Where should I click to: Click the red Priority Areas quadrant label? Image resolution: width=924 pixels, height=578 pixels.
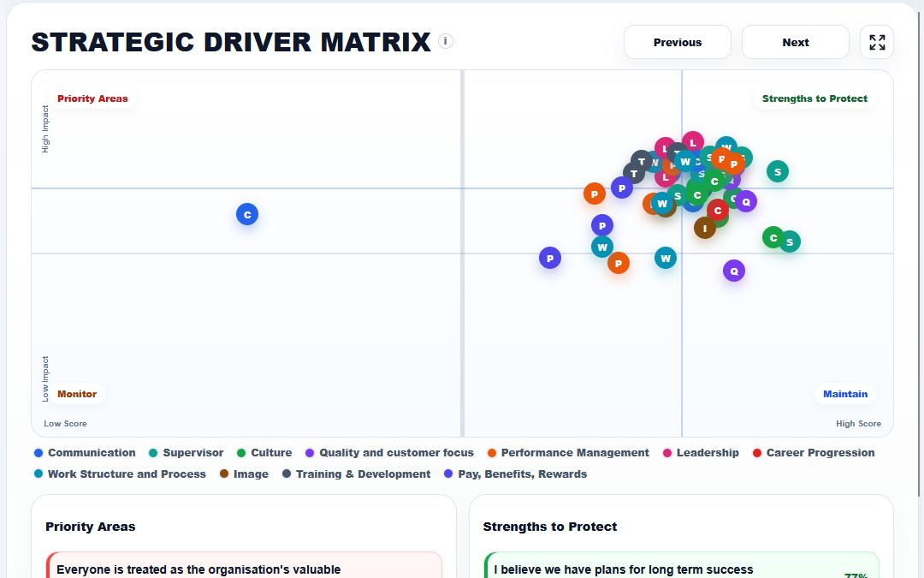92,98
